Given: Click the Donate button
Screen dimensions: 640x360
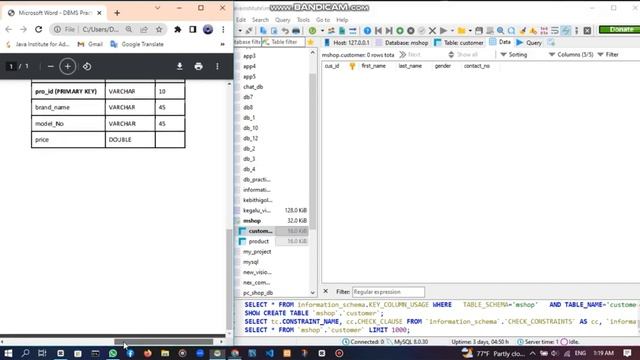Looking at the screenshot, I should (x=620, y=29).
